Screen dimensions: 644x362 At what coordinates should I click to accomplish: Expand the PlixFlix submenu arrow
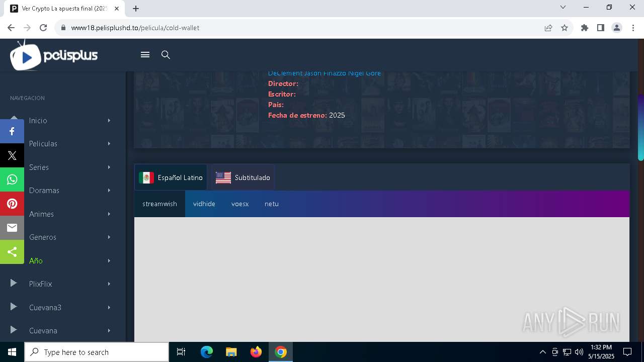coord(109,284)
